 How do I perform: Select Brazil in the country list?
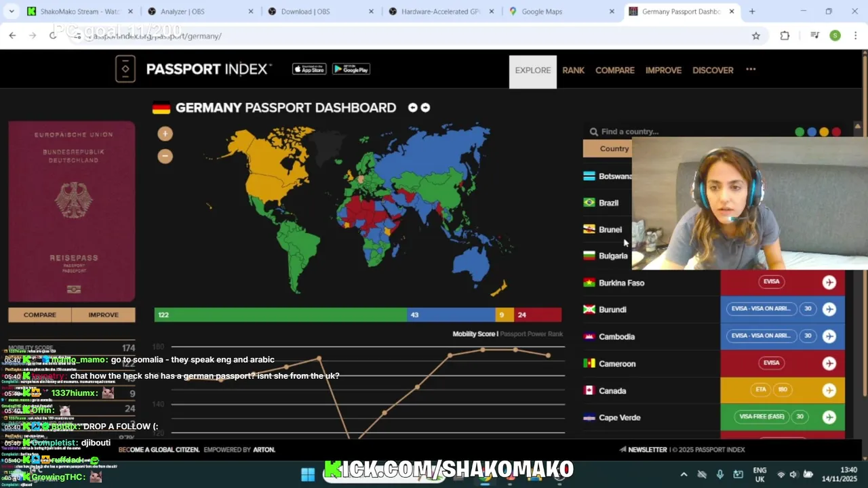click(x=608, y=203)
